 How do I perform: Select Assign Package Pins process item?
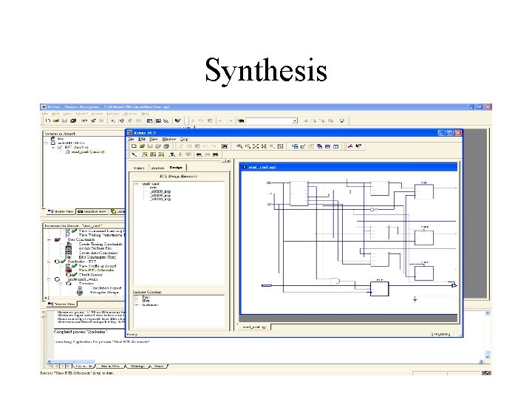[x=95, y=248]
